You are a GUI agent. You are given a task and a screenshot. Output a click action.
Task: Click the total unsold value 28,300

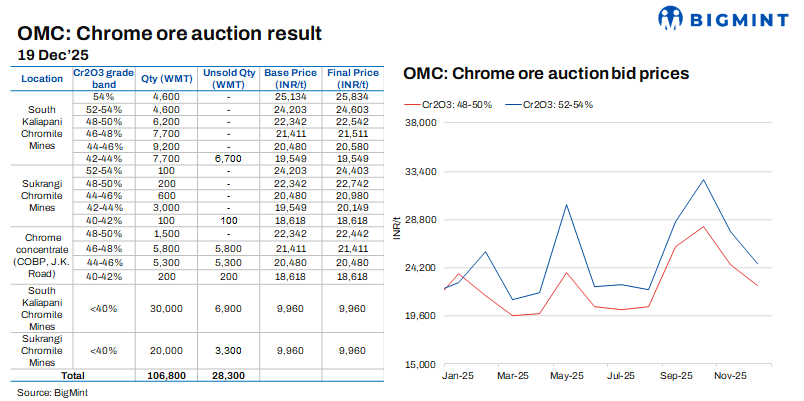pos(229,374)
